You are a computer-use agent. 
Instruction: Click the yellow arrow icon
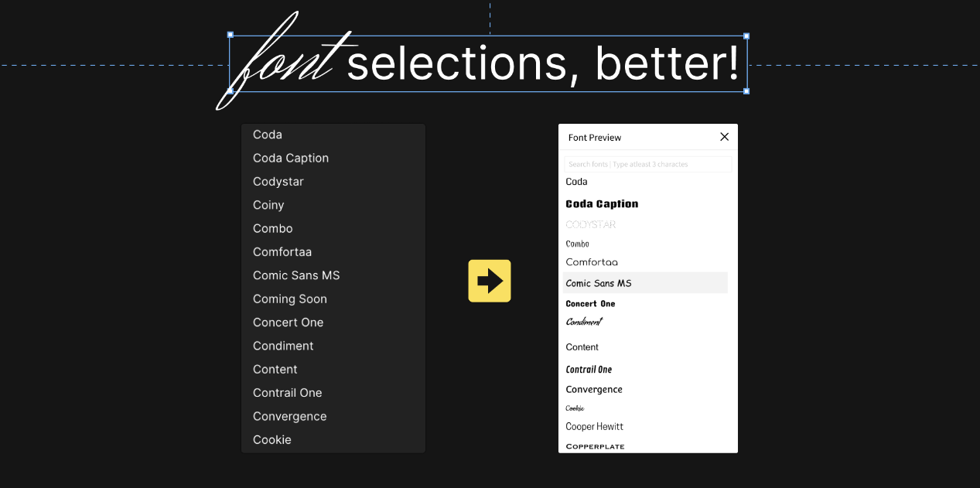489,281
